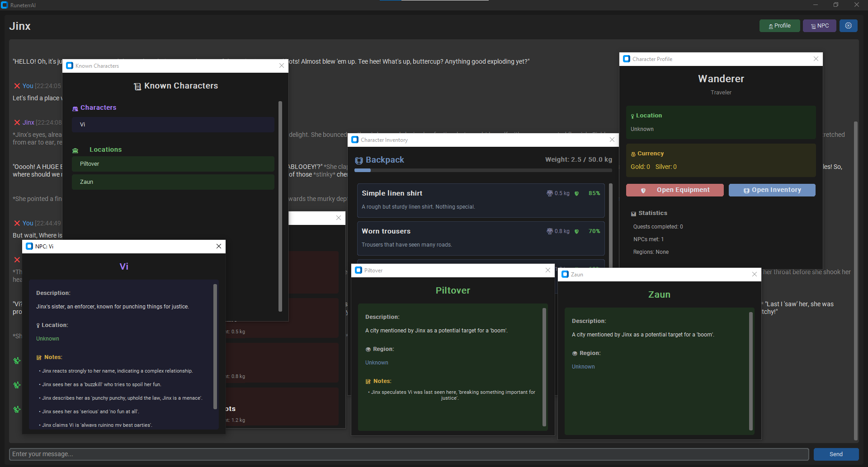Open the NPC list button

[819, 26]
